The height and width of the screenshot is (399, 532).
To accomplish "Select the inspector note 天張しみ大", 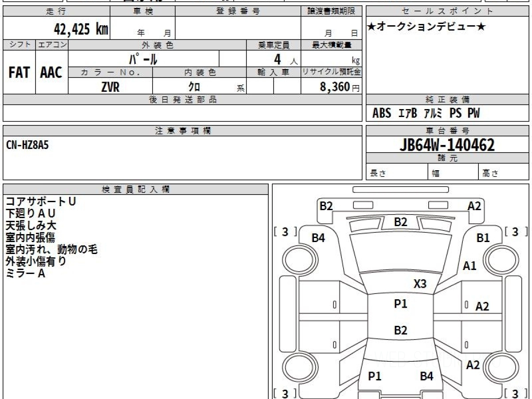I will point(31,226).
